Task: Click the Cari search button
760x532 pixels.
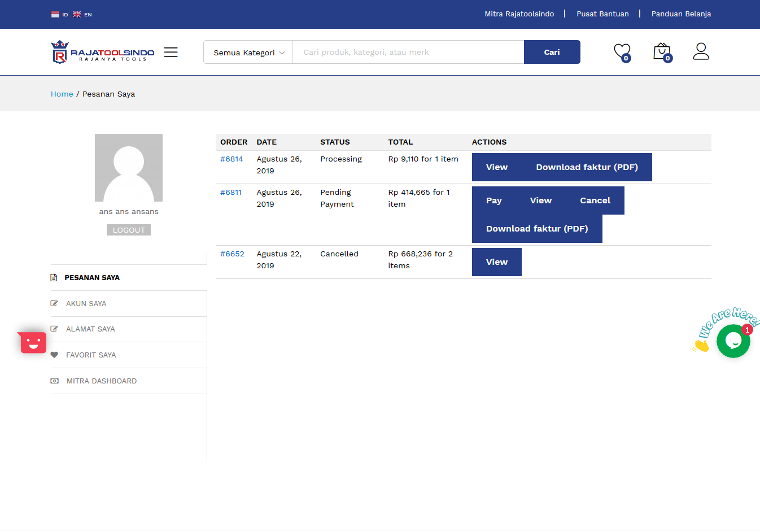Action: pyautogui.click(x=552, y=52)
